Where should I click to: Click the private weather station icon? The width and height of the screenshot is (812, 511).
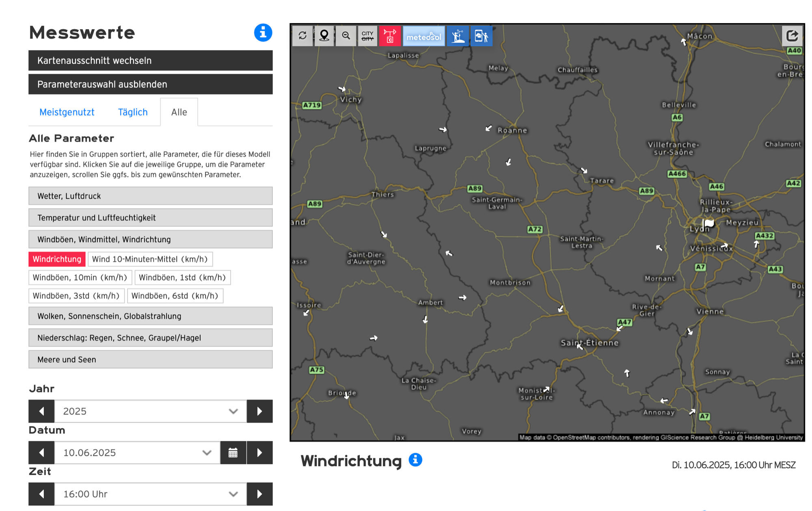point(458,36)
